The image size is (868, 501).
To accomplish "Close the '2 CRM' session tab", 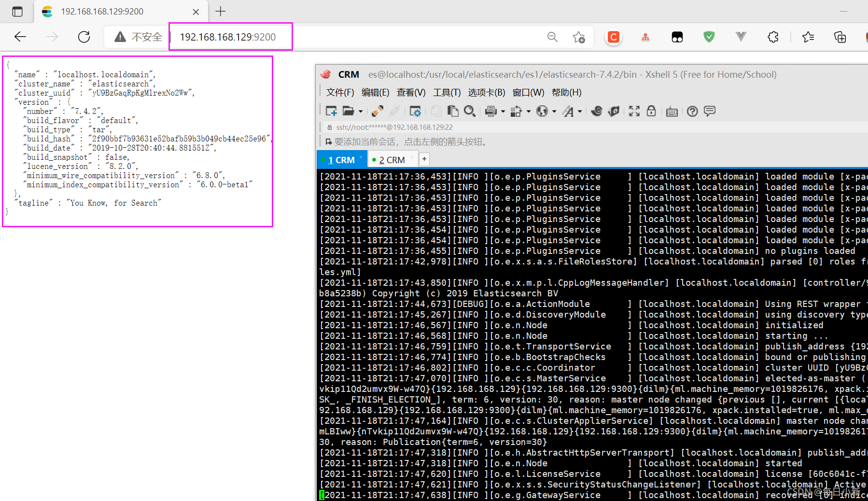I will click(412, 157).
